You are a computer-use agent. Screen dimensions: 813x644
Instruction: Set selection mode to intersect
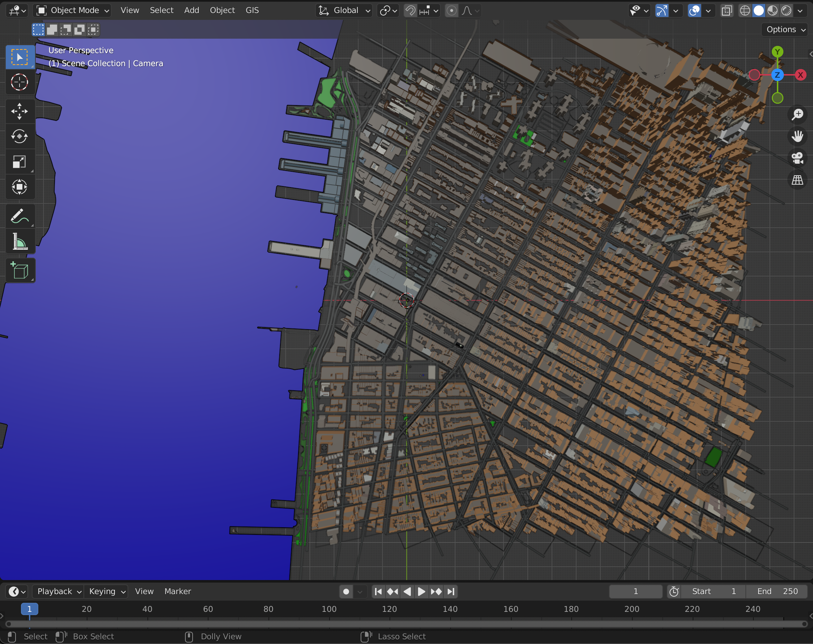pyautogui.click(x=93, y=29)
